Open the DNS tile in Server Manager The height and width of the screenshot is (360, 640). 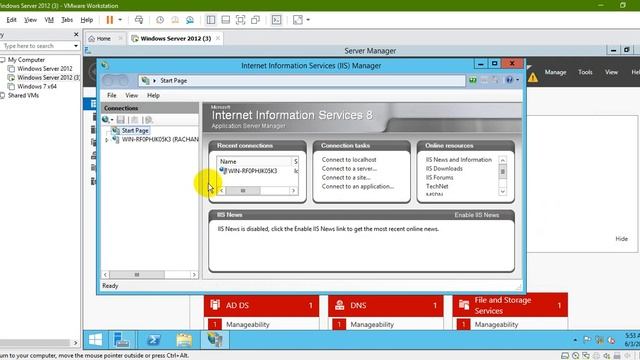tap(386, 305)
